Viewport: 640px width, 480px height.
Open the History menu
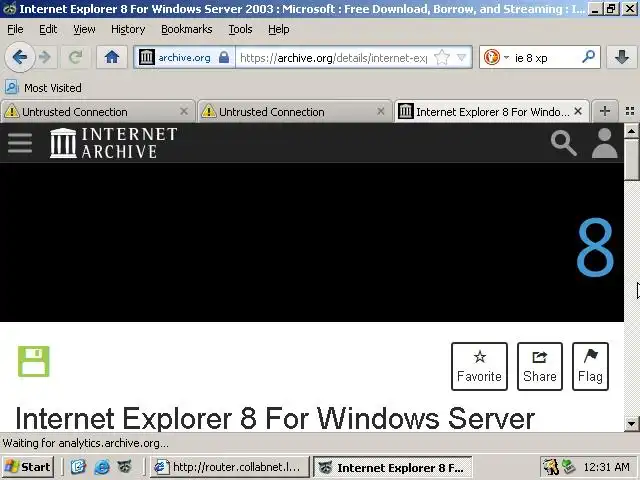pyautogui.click(x=128, y=29)
